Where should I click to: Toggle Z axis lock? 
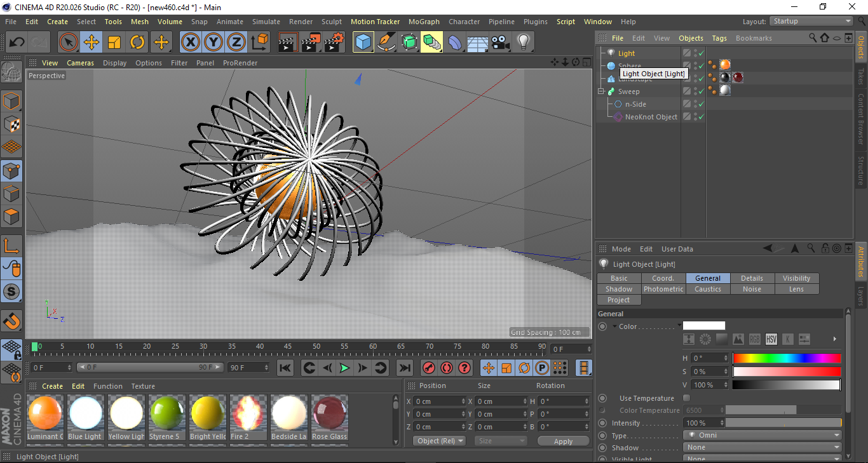click(236, 43)
